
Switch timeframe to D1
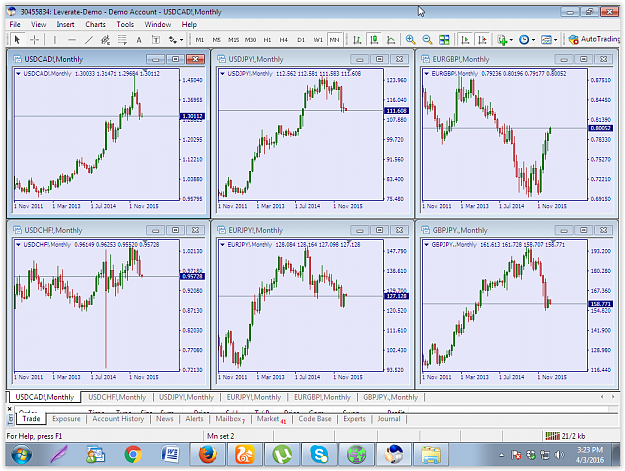[x=301, y=40]
